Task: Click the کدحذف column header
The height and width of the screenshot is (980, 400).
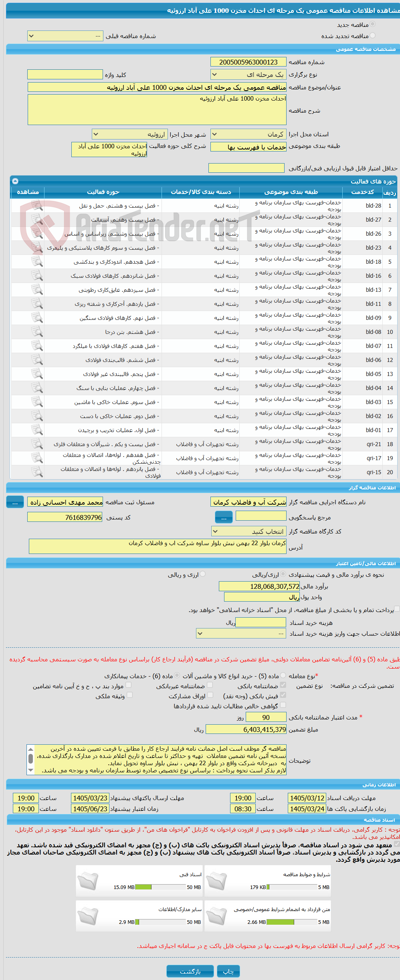Action: pyautogui.click(x=362, y=192)
